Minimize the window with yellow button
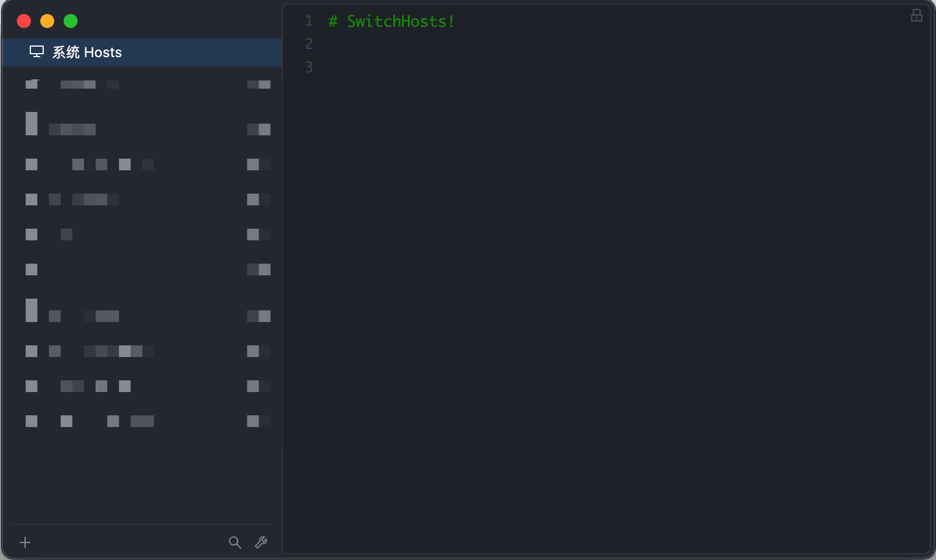The image size is (936, 560). click(x=47, y=21)
